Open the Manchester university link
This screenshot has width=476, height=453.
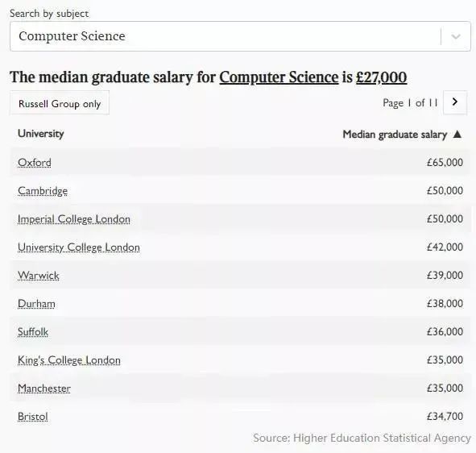point(44,389)
